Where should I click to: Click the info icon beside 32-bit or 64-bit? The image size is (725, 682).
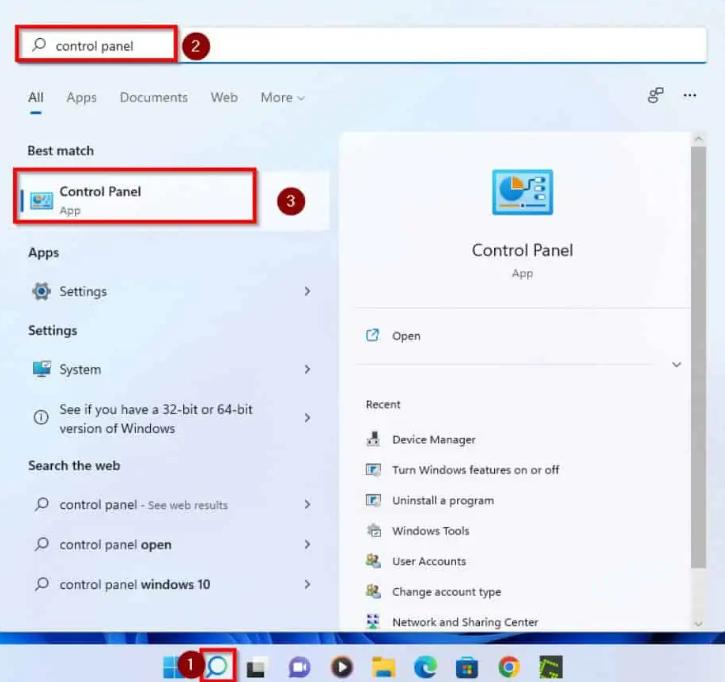[x=41, y=418]
